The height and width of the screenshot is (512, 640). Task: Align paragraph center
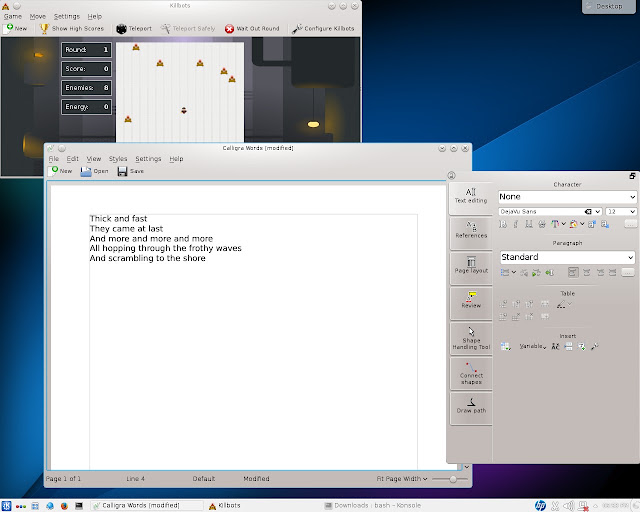point(587,272)
